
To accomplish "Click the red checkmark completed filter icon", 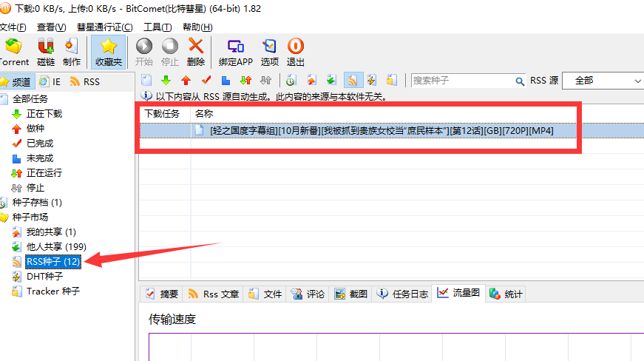I will (x=206, y=80).
